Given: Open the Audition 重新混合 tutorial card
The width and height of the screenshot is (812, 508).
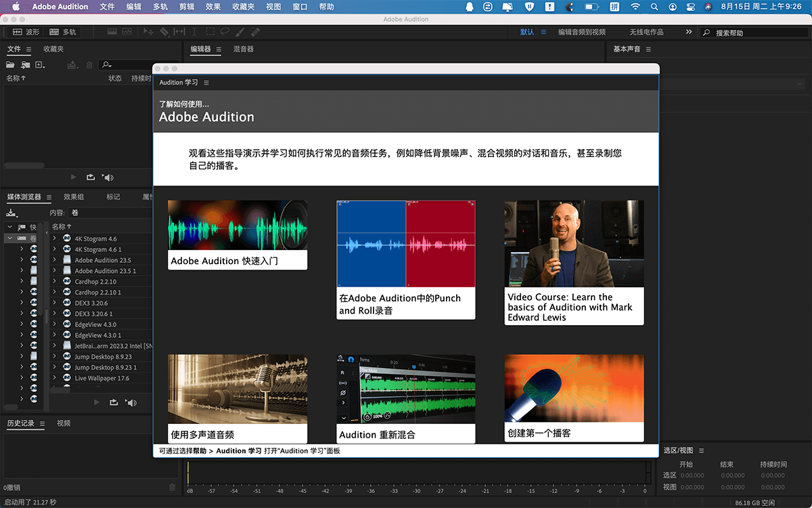Looking at the screenshot, I should (x=406, y=398).
